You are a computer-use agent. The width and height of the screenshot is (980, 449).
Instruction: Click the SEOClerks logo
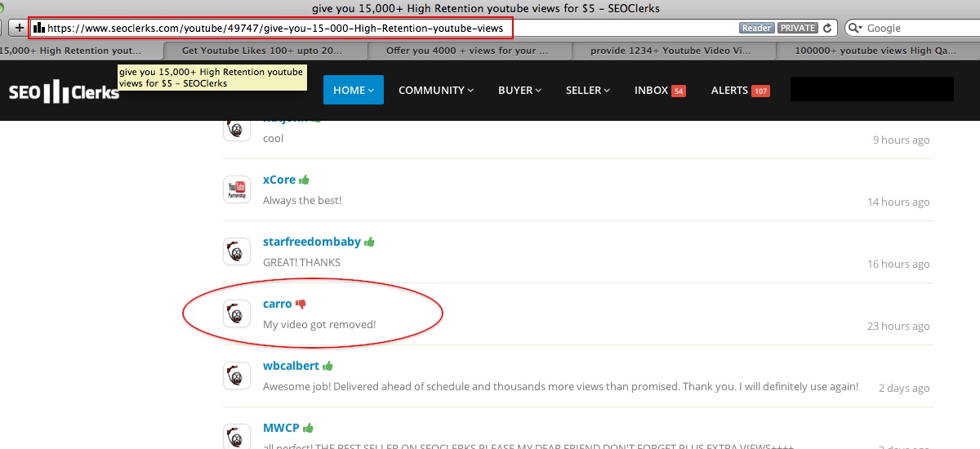(64, 91)
